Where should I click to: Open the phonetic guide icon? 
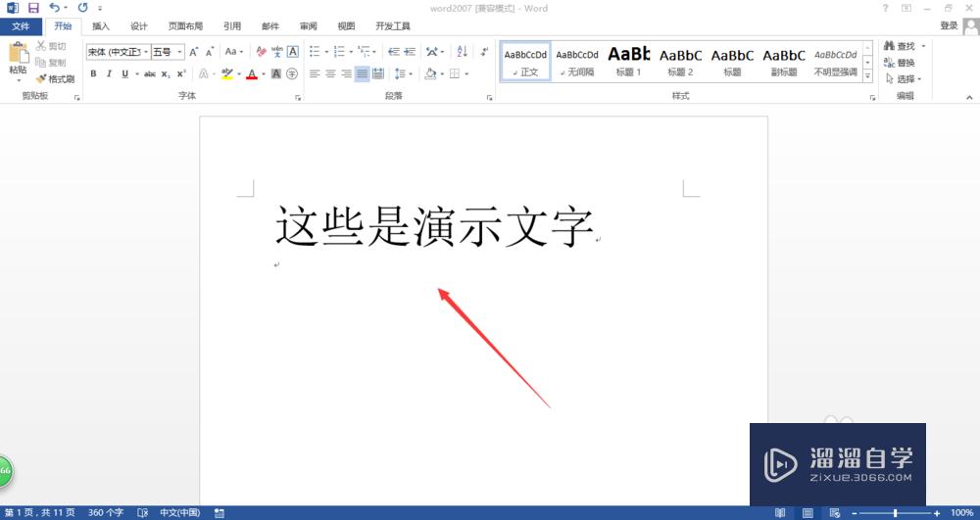[277, 52]
